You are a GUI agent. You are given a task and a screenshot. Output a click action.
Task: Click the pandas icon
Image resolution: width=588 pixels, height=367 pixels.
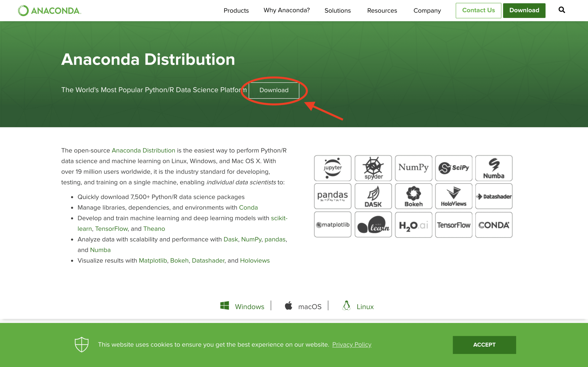[x=333, y=196]
